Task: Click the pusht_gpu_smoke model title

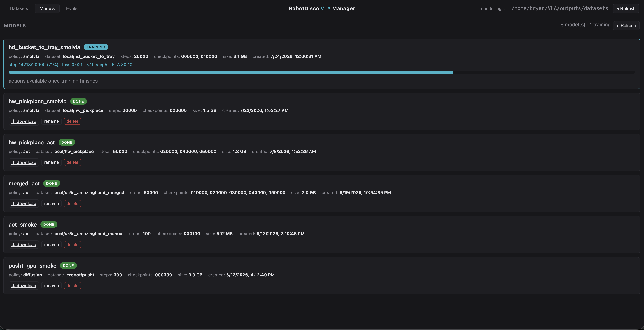Action: 32,266
